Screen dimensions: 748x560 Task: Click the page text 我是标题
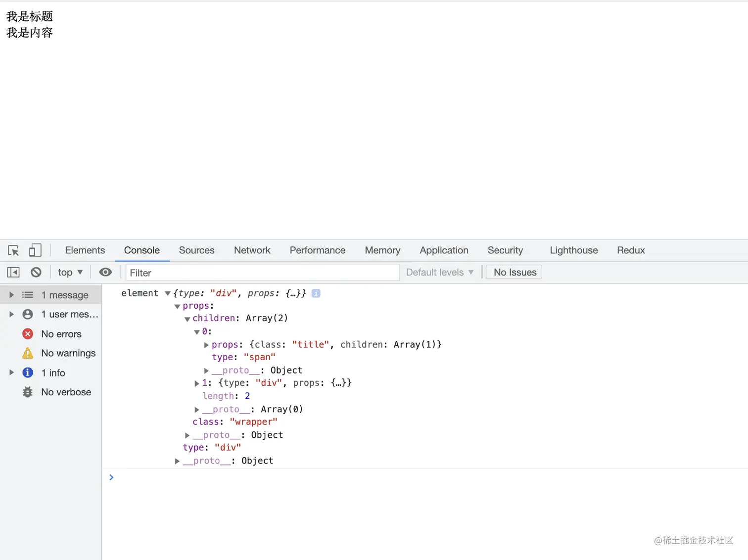click(x=29, y=16)
